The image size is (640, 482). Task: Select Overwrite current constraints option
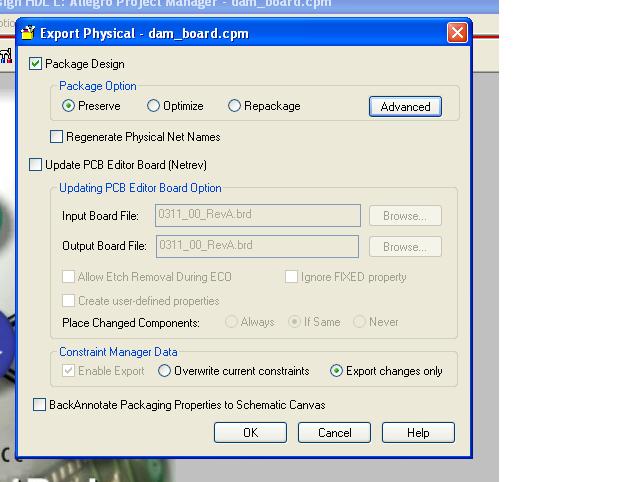pyautogui.click(x=165, y=371)
